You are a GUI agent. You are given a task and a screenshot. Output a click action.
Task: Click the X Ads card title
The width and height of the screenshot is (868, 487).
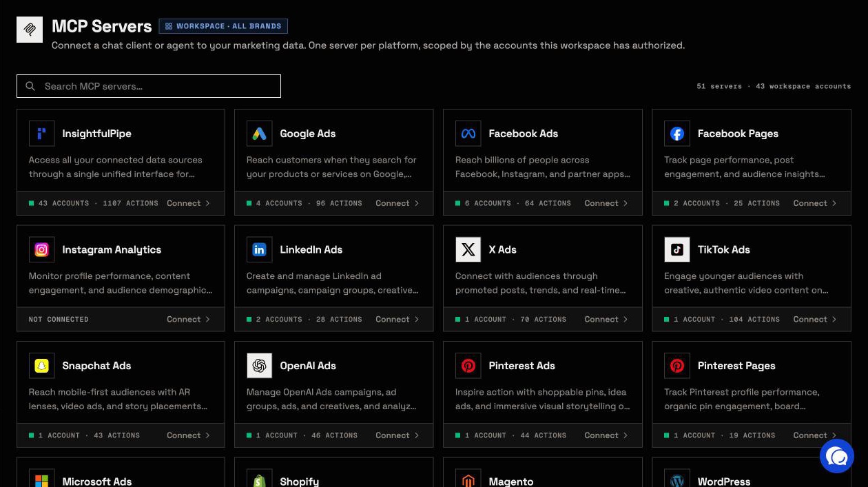point(502,249)
